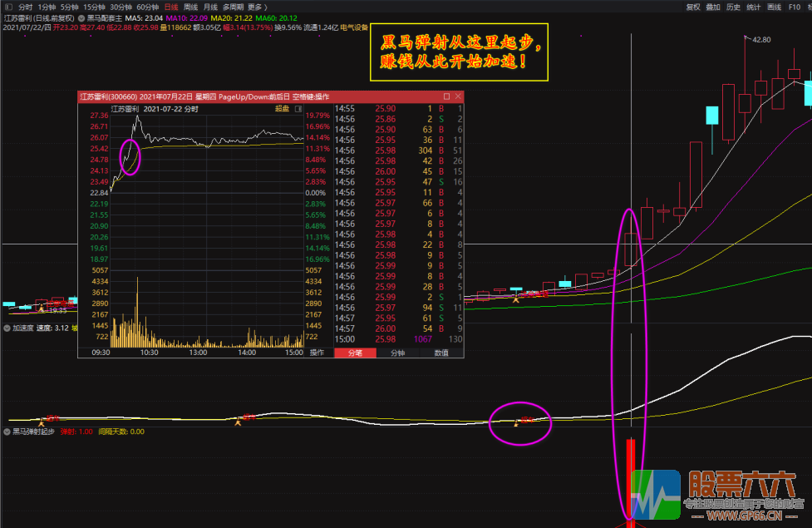Select the 15分钟 period

click(x=94, y=7)
